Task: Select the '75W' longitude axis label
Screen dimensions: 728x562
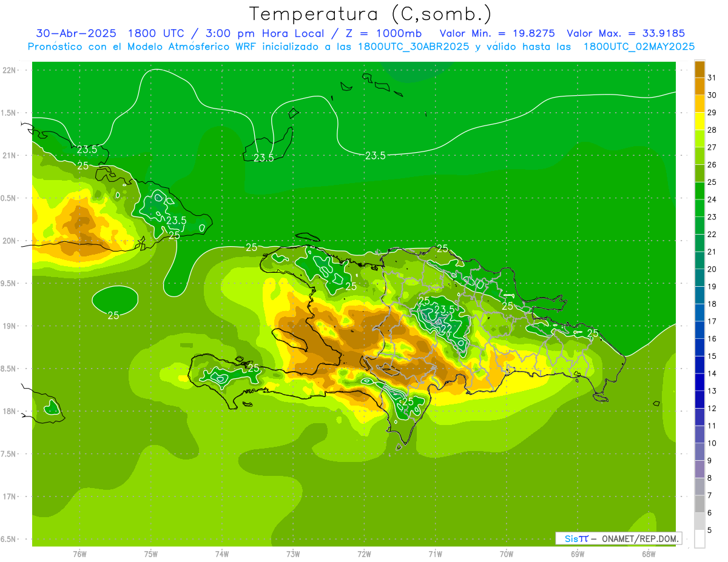Action: [150, 554]
